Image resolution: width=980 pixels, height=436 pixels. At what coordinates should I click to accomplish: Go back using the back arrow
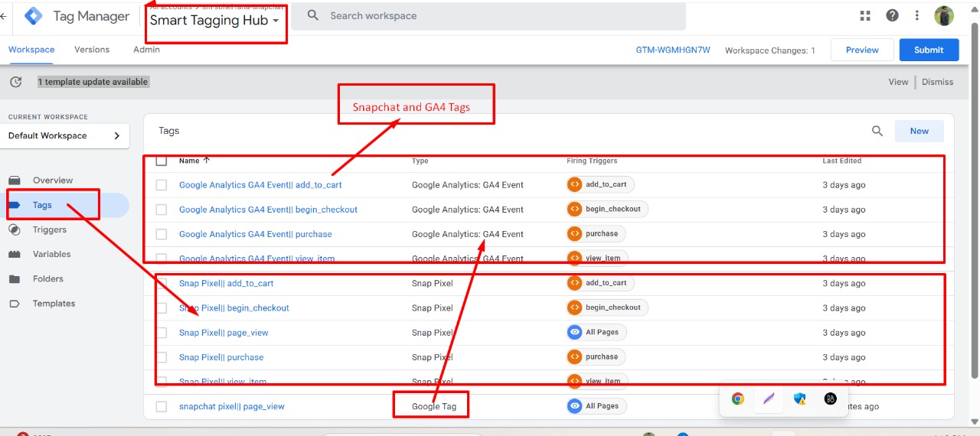coord(4,16)
